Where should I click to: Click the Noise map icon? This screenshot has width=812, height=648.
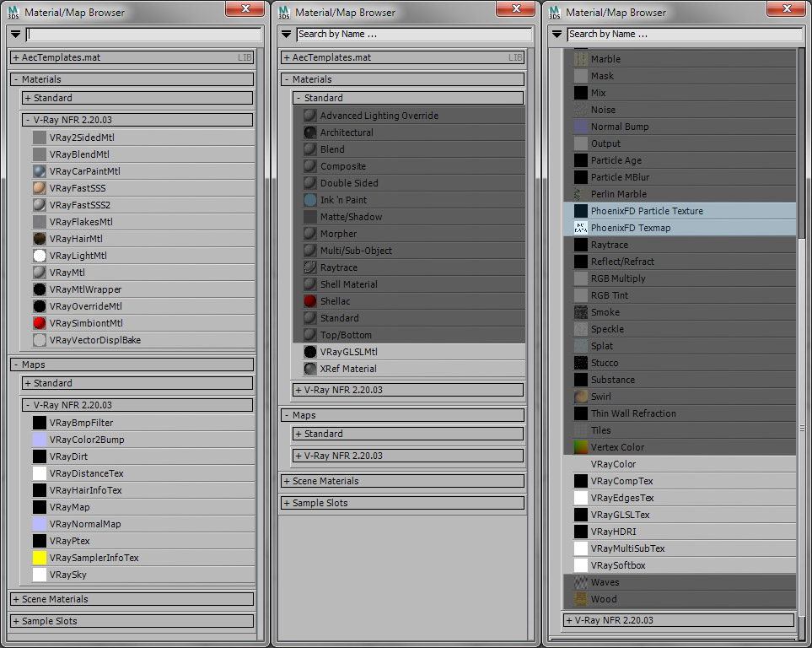(x=580, y=109)
